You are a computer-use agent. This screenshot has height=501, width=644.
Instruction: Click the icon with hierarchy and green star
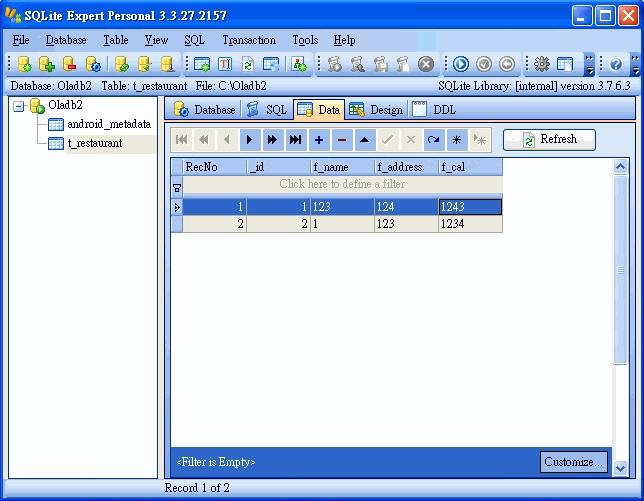click(x=299, y=64)
